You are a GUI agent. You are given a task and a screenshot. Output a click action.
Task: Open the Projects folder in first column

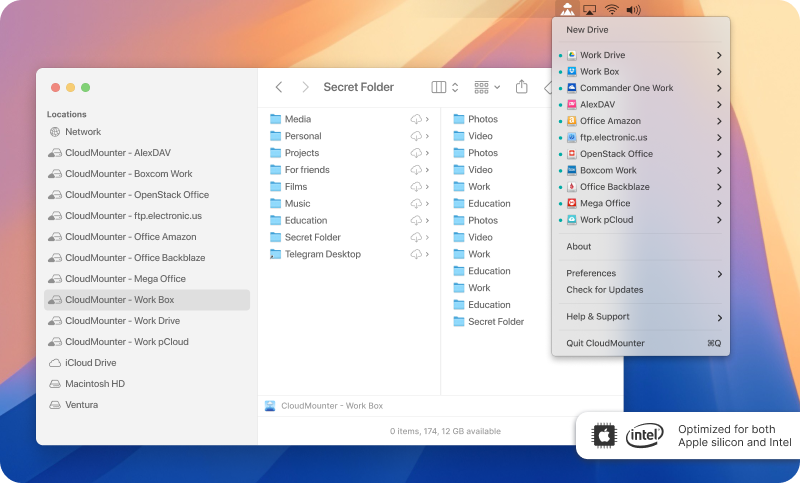tap(301, 153)
